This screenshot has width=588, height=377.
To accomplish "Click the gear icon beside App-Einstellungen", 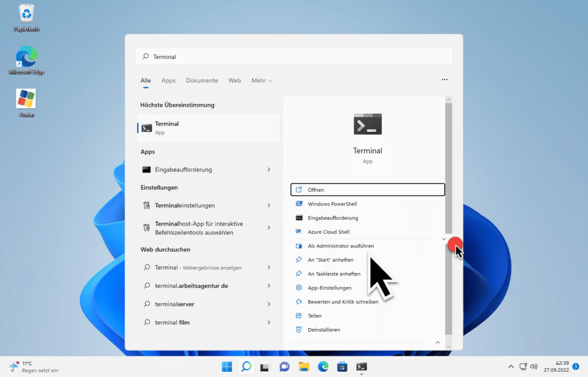I will click(x=299, y=287).
